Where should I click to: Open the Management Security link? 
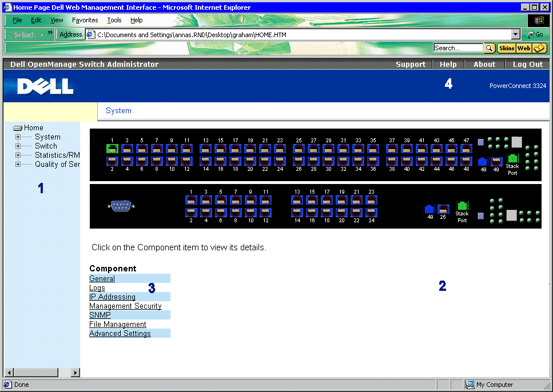click(125, 306)
